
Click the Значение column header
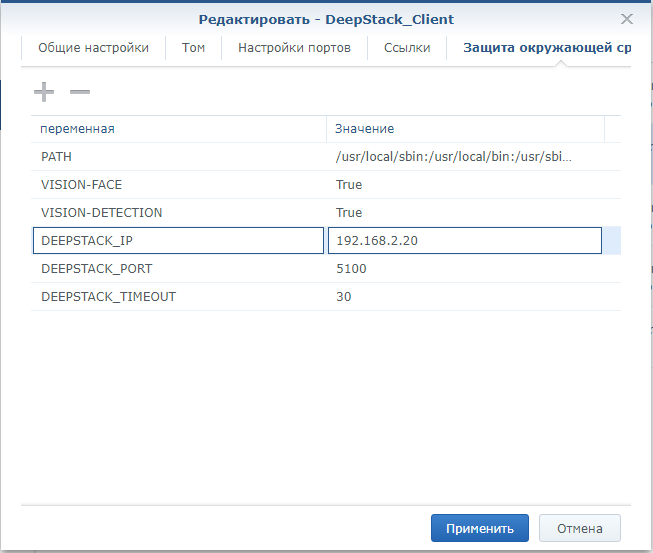(x=465, y=129)
